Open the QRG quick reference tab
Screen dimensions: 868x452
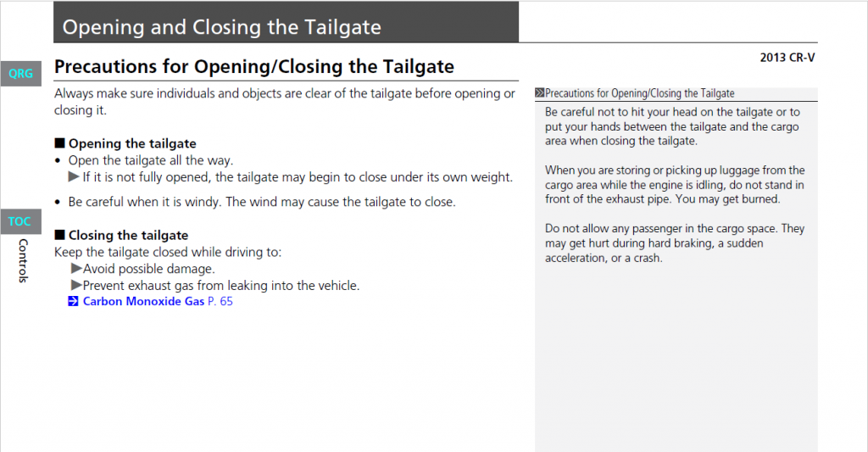point(20,74)
